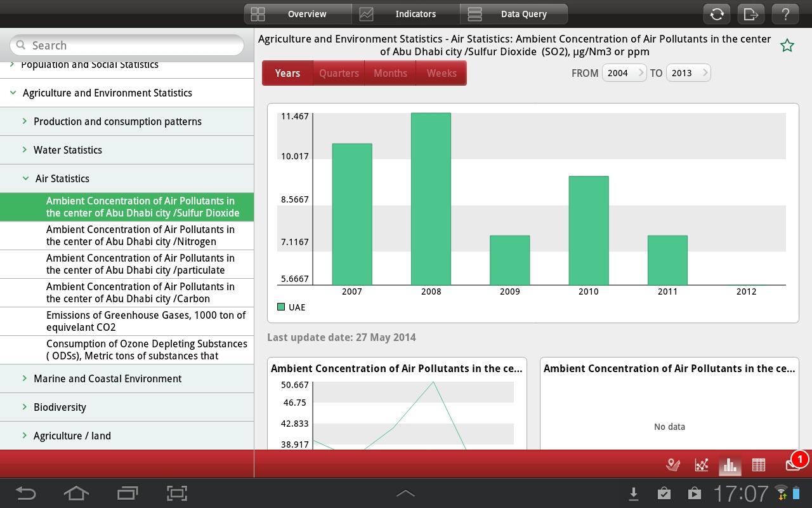Switch the time period to Months
812x508 pixels.
pyautogui.click(x=390, y=73)
